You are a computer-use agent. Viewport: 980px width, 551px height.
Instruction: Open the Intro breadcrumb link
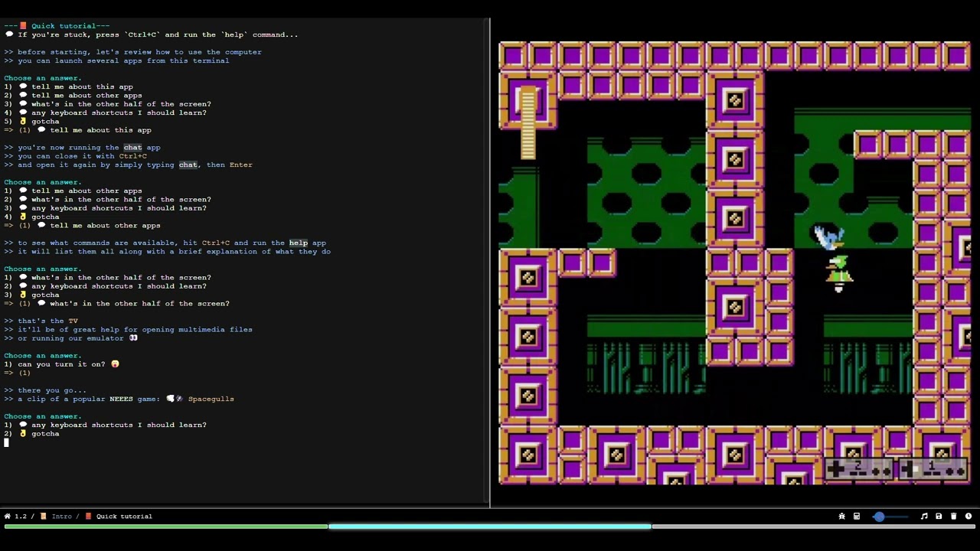point(61,517)
